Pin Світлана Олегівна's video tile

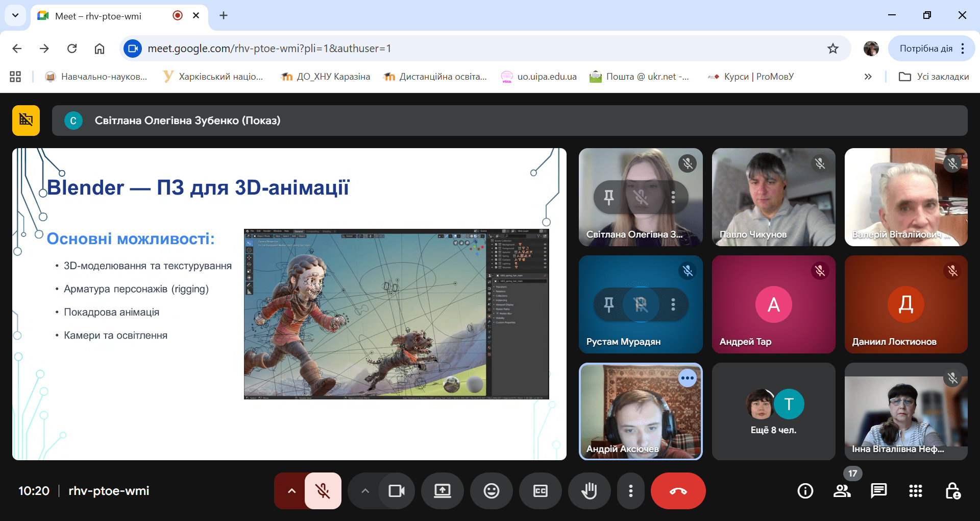pyautogui.click(x=608, y=197)
